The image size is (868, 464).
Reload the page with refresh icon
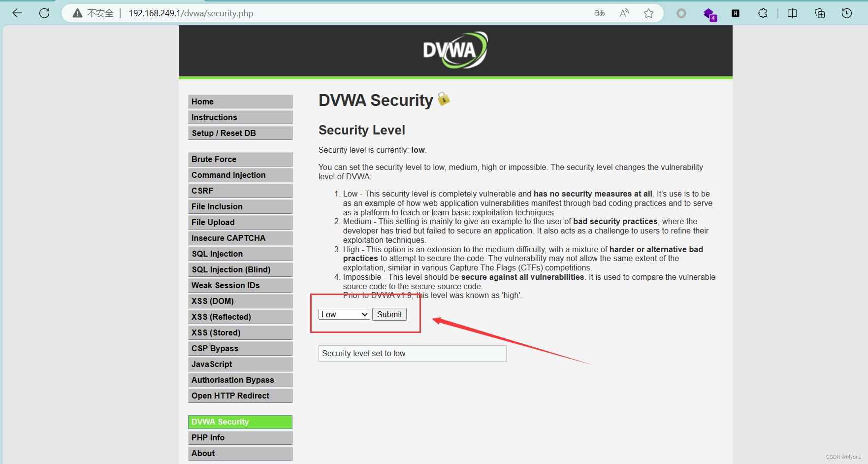pyautogui.click(x=44, y=13)
